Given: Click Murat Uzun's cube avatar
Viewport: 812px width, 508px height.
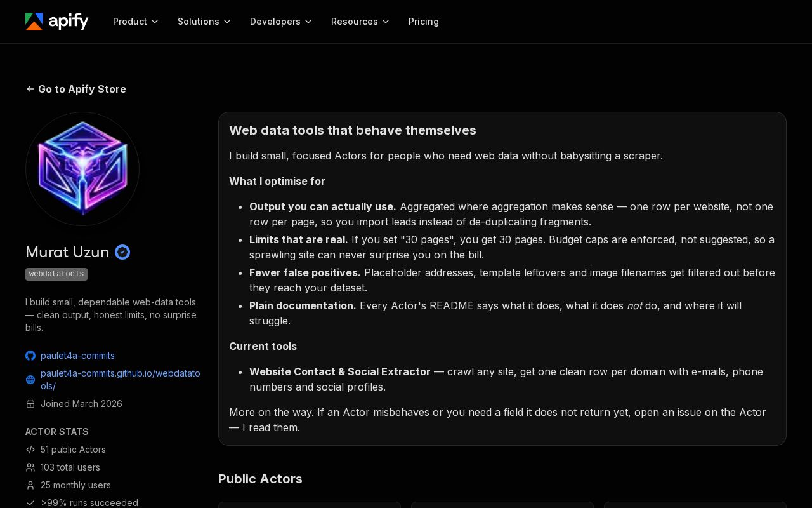Looking at the screenshot, I should point(82,169).
